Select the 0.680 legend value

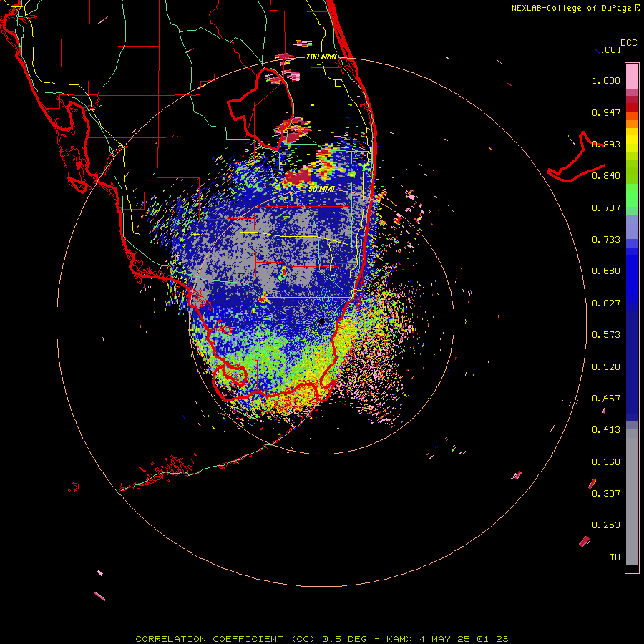point(606,271)
